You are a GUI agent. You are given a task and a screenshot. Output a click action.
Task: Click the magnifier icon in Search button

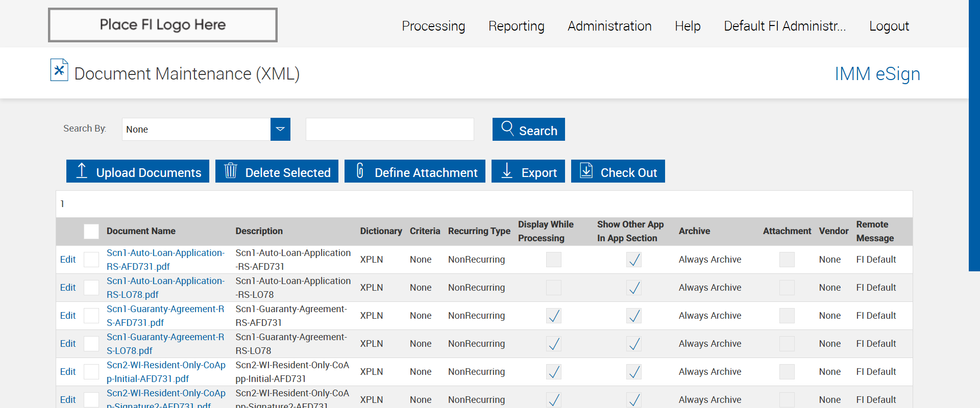point(507,129)
